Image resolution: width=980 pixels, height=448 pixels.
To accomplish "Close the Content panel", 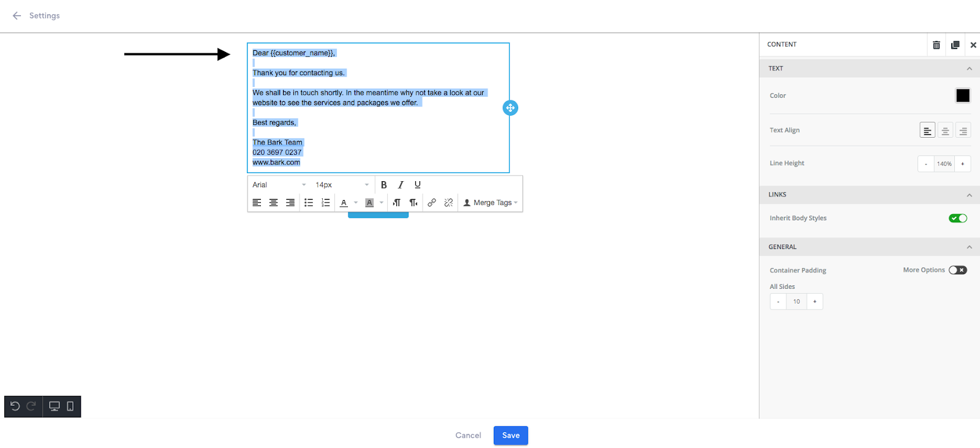I will tap(973, 45).
